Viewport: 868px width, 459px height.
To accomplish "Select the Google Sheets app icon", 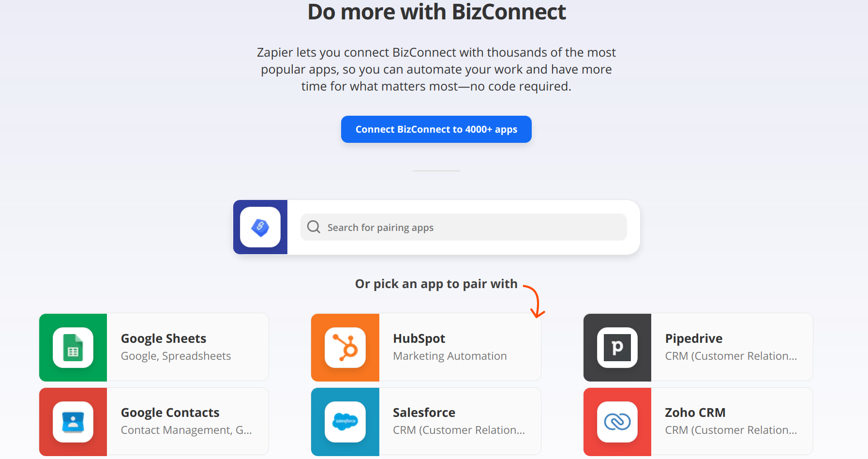I will (73, 347).
